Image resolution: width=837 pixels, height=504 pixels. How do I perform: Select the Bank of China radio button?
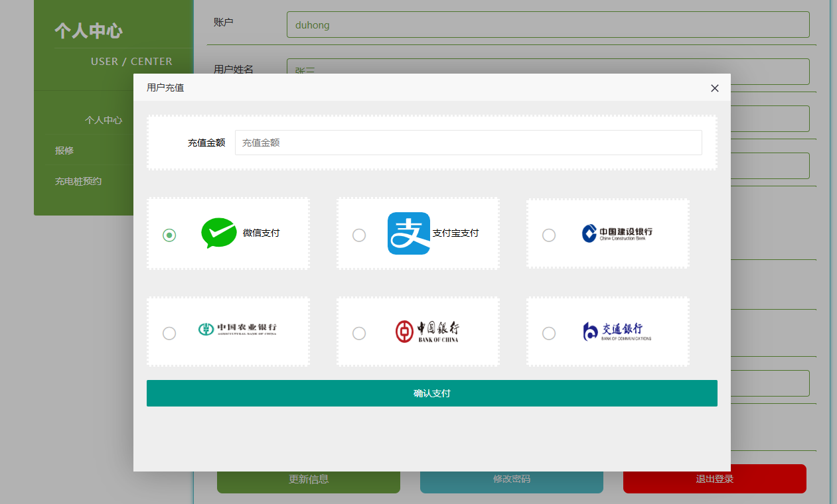359,333
